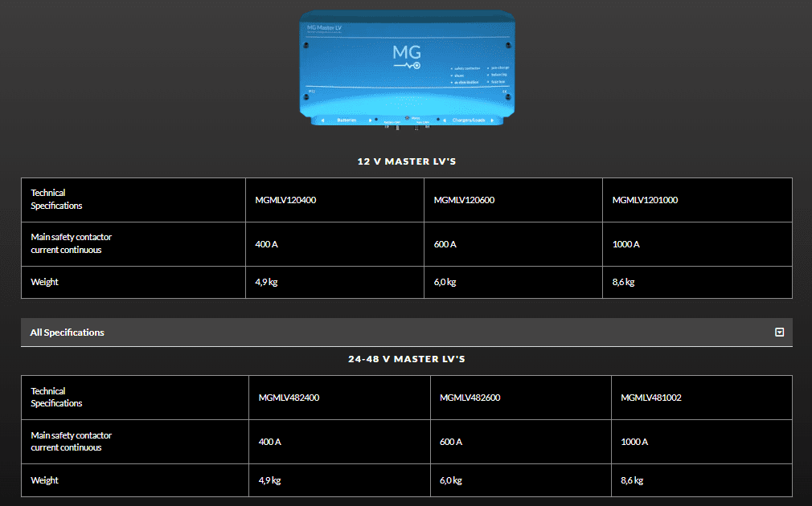Click the 8,6 kg weight in the 12 V table

point(623,283)
